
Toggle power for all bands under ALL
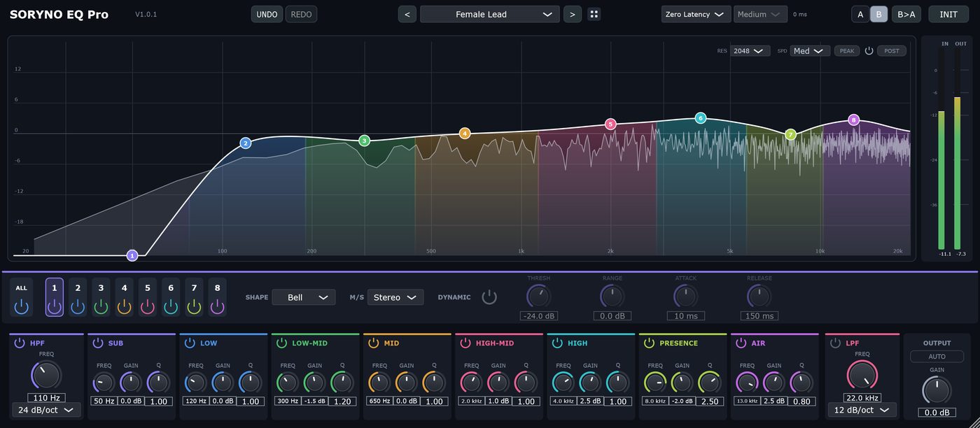(22, 306)
